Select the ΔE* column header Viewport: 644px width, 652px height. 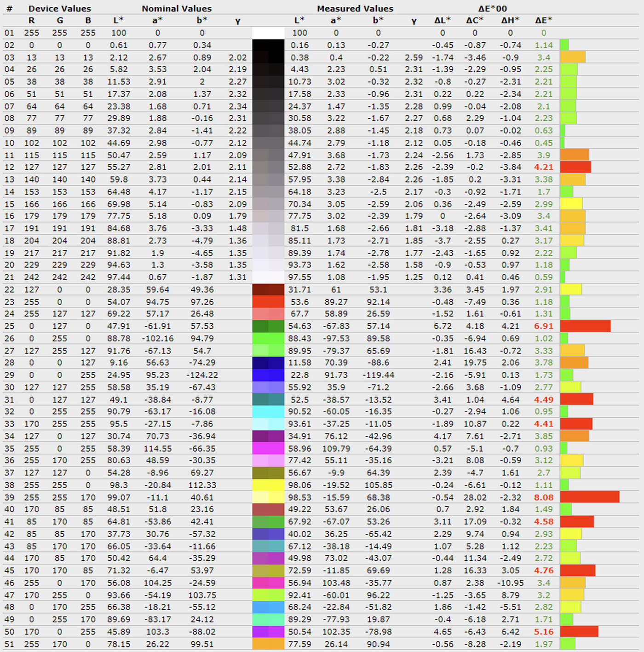544,20
